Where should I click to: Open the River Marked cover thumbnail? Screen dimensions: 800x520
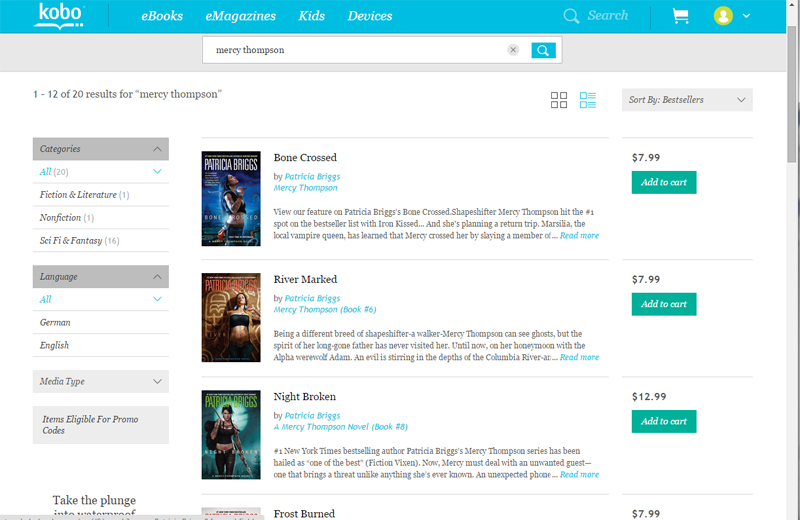tap(231, 317)
